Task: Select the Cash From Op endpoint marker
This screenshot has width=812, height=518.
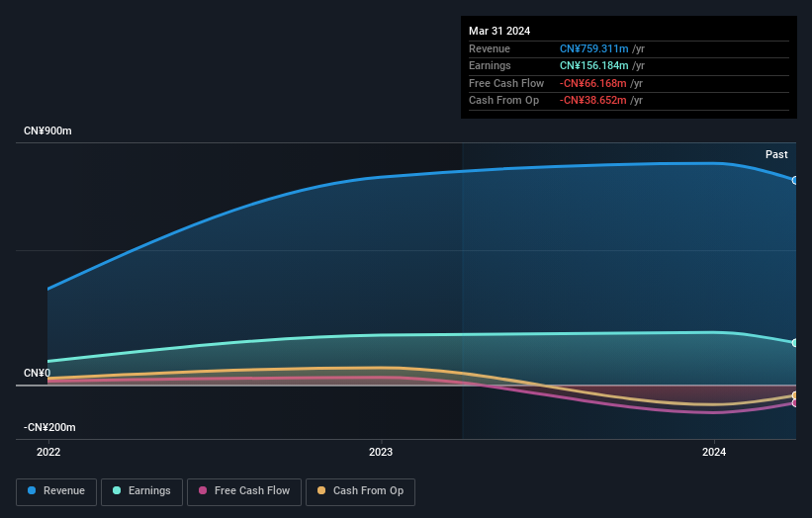Action: pyautogui.click(x=795, y=395)
